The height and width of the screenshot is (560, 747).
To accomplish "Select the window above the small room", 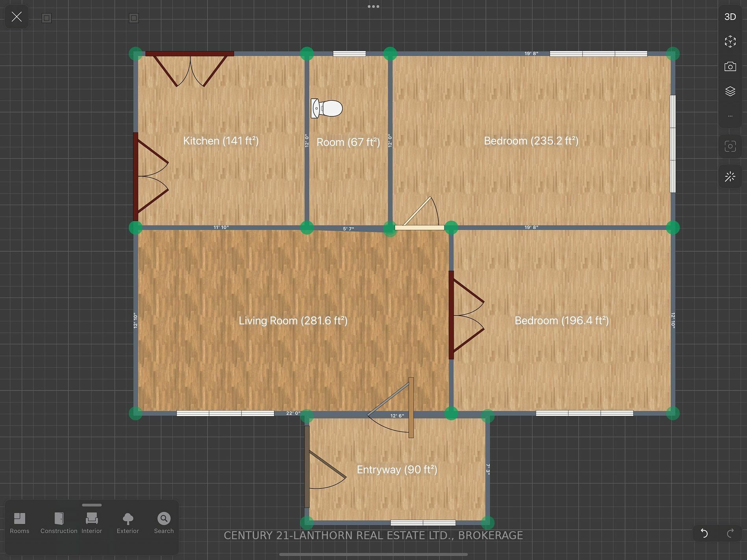I will 349,54.
